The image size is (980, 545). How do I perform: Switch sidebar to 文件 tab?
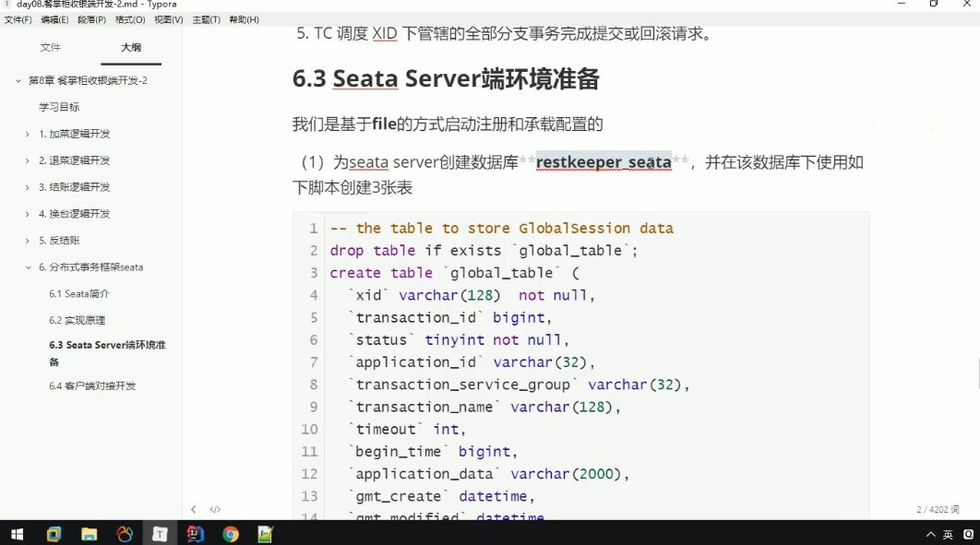tap(51, 47)
